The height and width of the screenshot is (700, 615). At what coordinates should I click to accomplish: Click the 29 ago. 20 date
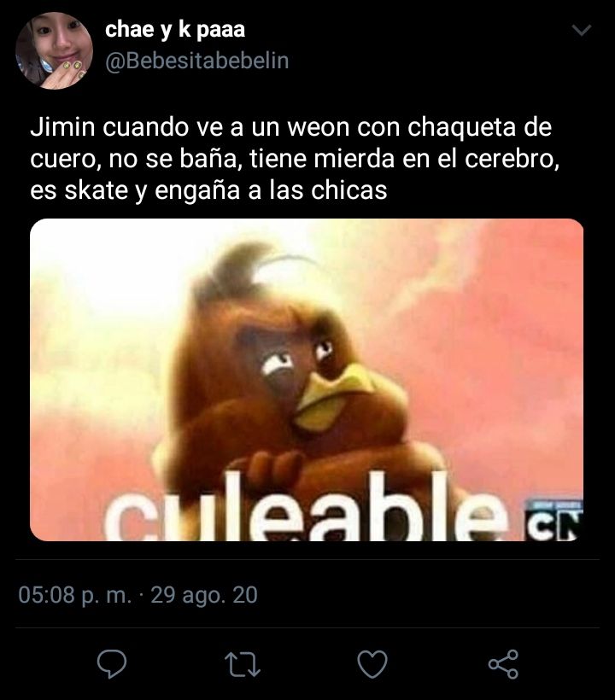coord(204,595)
